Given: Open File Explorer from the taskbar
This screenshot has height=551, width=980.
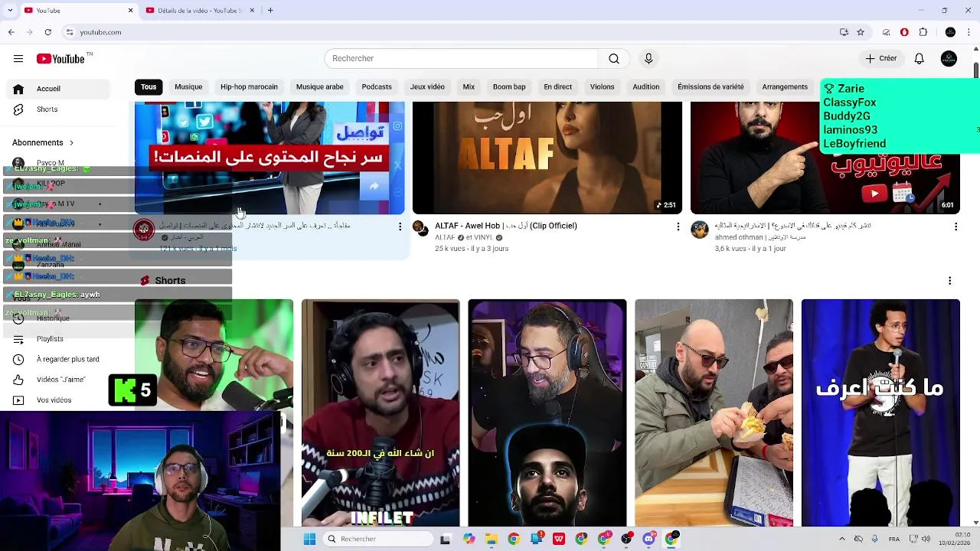Looking at the screenshot, I should point(491,540).
